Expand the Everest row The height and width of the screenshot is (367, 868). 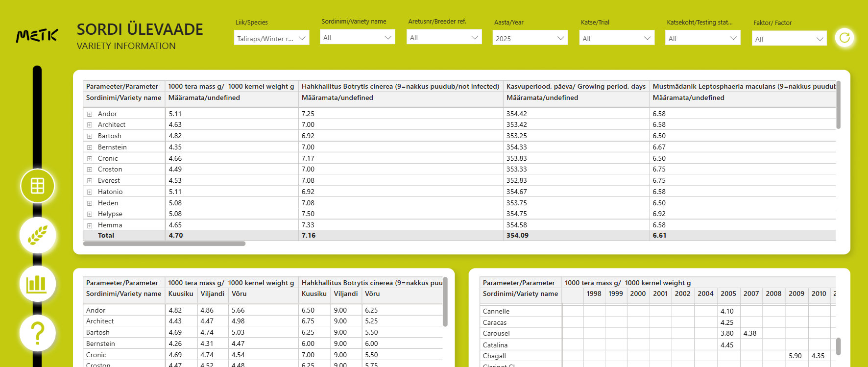pos(90,181)
